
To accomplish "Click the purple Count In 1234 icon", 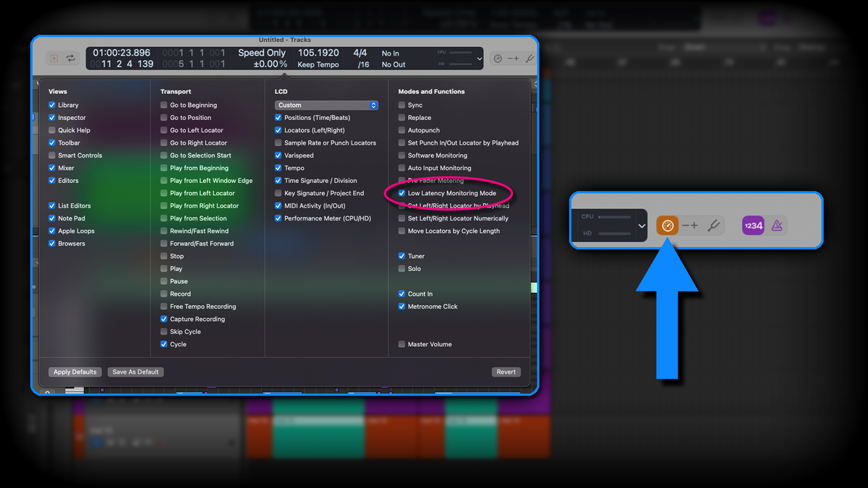I will coord(753,226).
